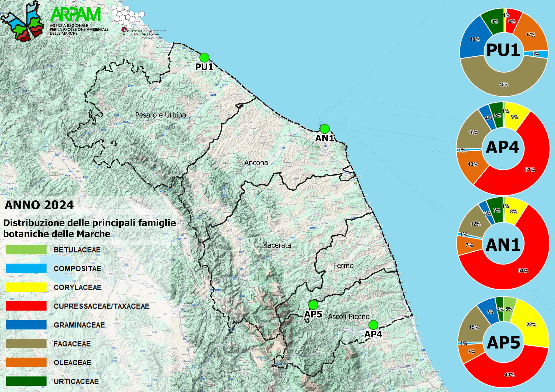The image size is (555, 392).
Task: Click the 7% blue slice in AP5 chart
Action: pyautogui.click(x=489, y=312)
